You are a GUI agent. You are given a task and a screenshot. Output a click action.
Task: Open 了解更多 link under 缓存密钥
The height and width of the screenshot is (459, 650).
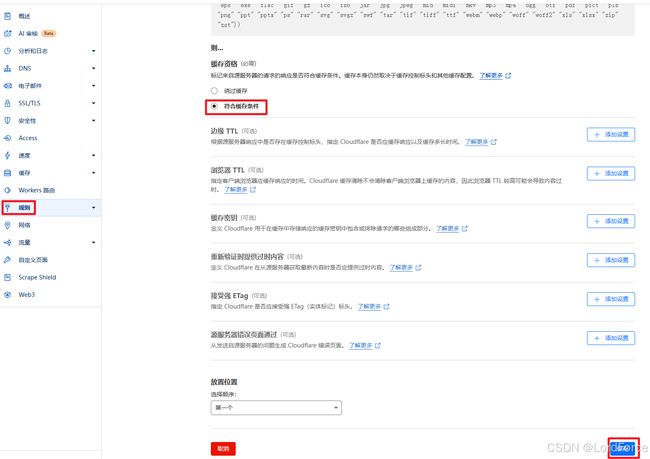[x=447, y=228]
